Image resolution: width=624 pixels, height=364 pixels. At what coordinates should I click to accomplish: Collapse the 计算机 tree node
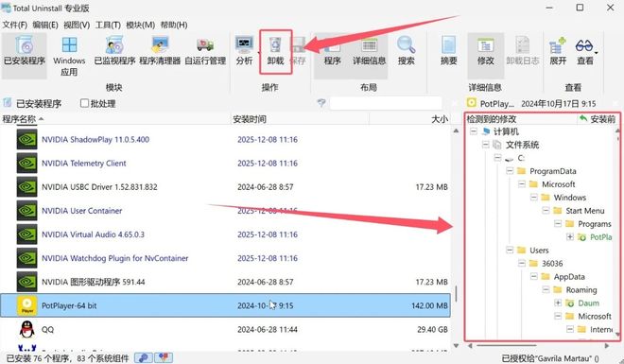pos(474,131)
